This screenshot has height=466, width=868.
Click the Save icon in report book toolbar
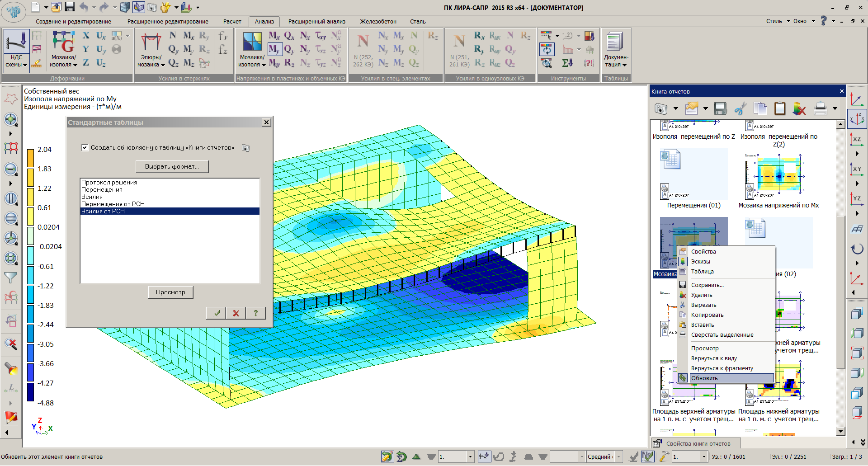pyautogui.click(x=720, y=108)
